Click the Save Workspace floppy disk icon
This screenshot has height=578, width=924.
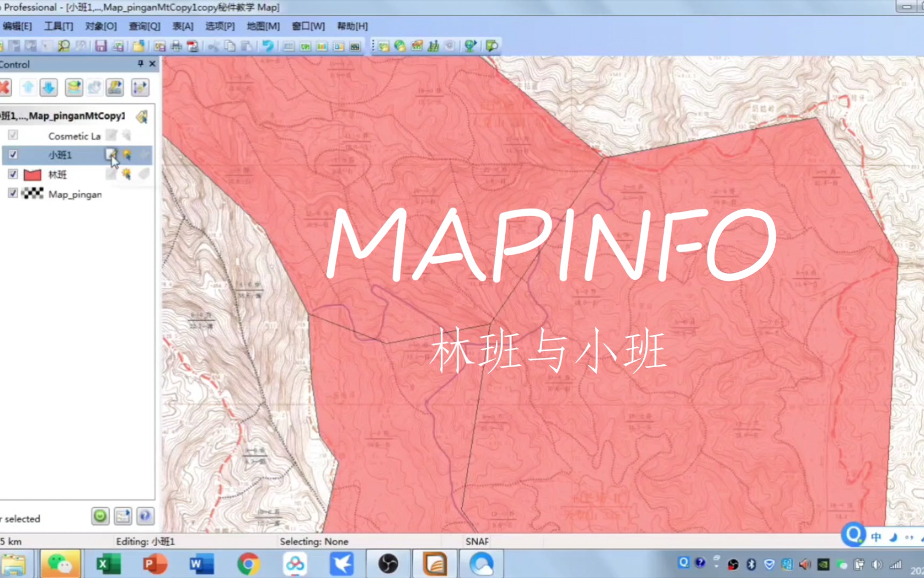tap(101, 47)
